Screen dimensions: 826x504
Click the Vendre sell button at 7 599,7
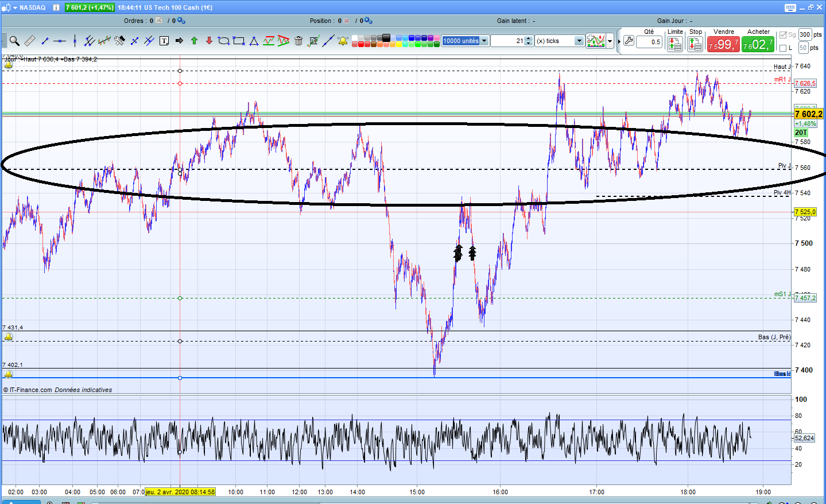pos(723,44)
